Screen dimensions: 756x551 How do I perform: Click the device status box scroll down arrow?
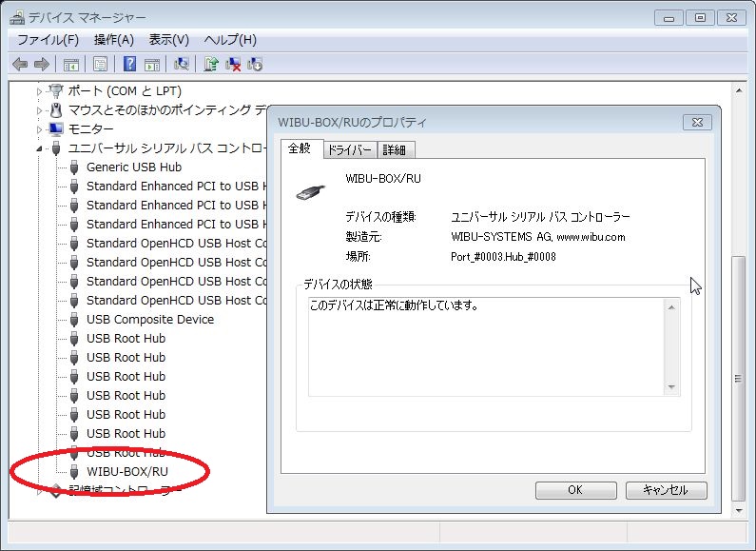(x=671, y=387)
